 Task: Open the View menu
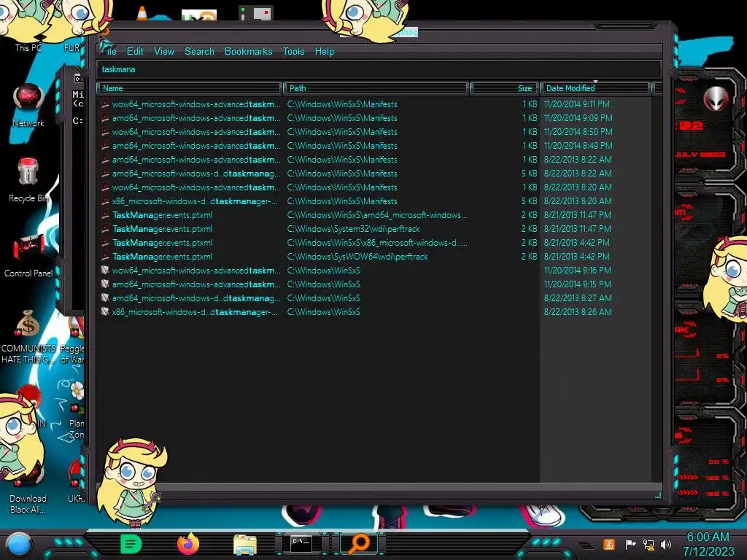coord(164,52)
